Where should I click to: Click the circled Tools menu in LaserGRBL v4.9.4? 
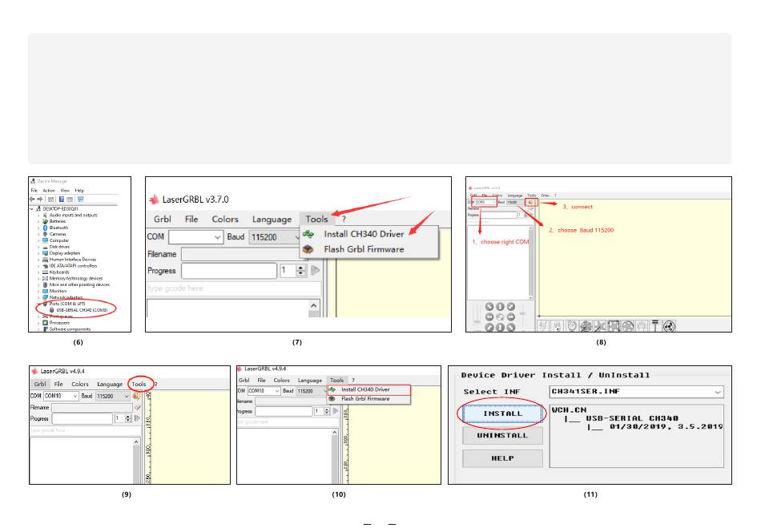[x=139, y=384]
